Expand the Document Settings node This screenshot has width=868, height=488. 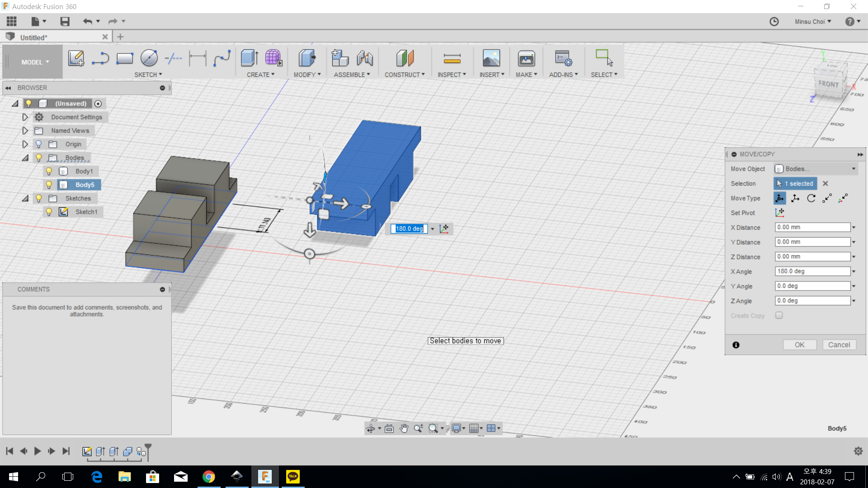click(x=25, y=117)
